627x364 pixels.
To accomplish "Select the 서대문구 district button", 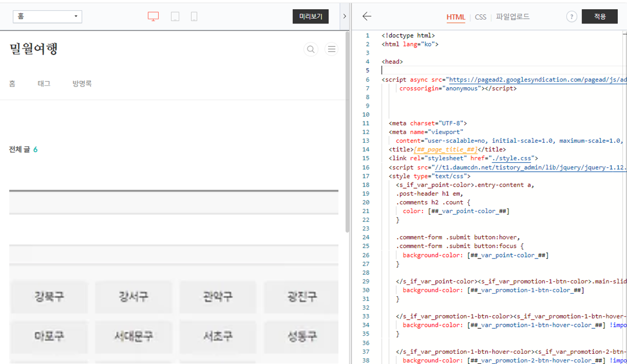I will tap(134, 336).
